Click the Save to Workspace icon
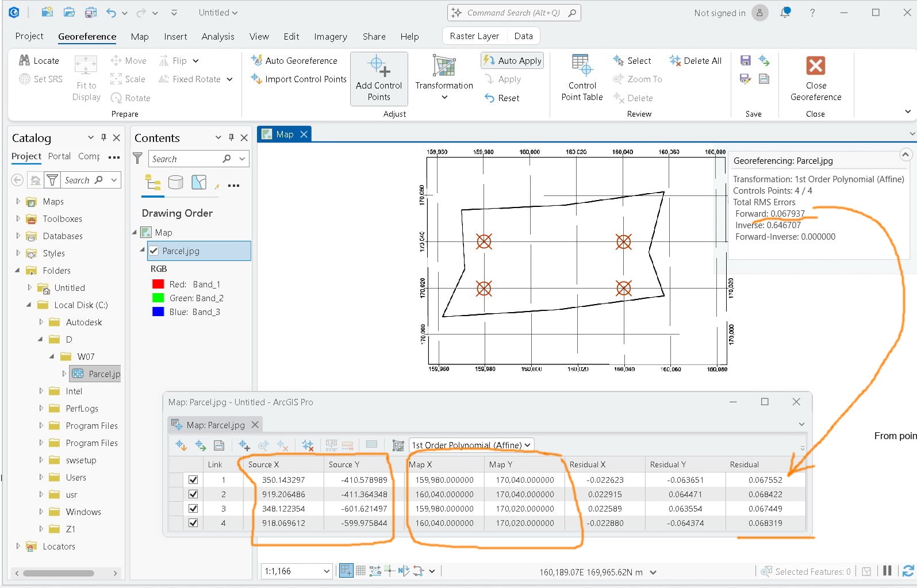The image size is (917, 588). tap(764, 79)
